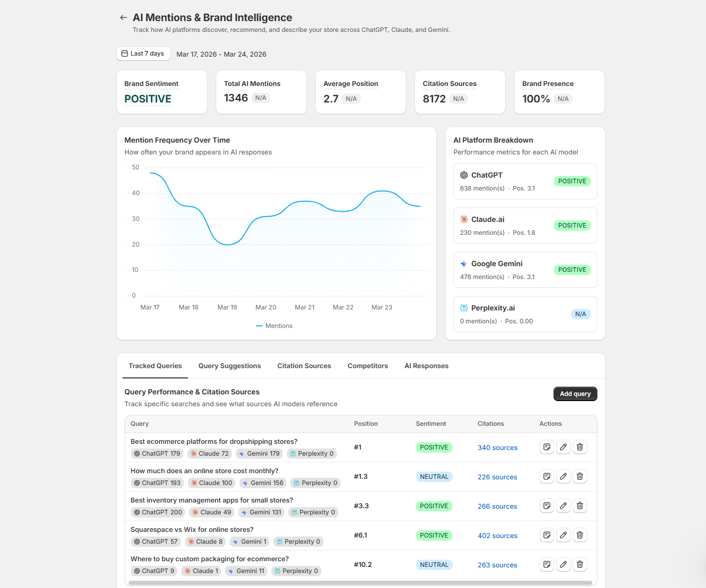Delete the Squarespace vs Wix query
The height and width of the screenshot is (588, 706).
click(x=579, y=535)
